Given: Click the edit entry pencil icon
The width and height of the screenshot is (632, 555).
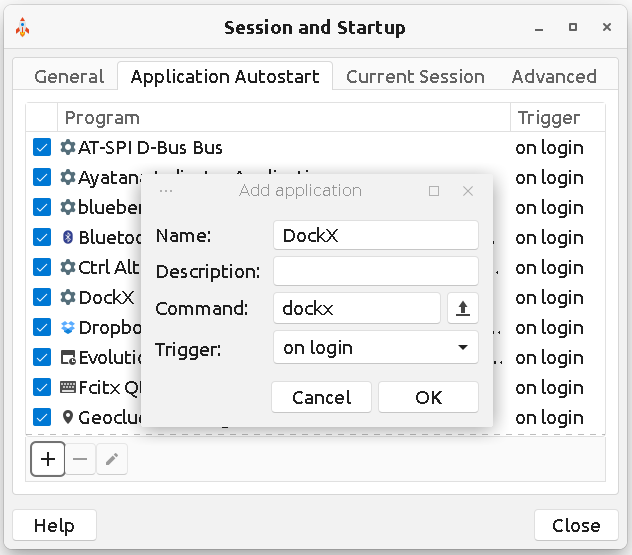Looking at the screenshot, I should tap(112, 460).
